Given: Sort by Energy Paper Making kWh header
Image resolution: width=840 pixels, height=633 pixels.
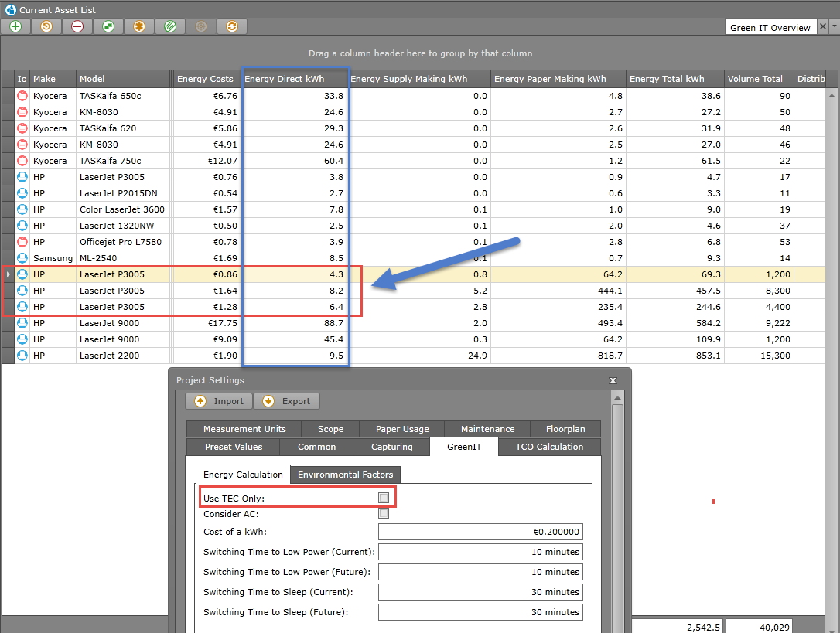Looking at the screenshot, I should [x=558, y=79].
